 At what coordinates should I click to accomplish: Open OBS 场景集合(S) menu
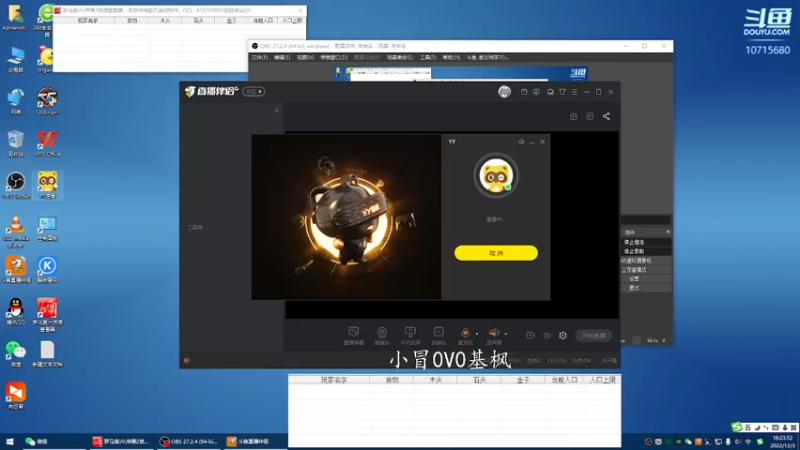[x=399, y=58]
